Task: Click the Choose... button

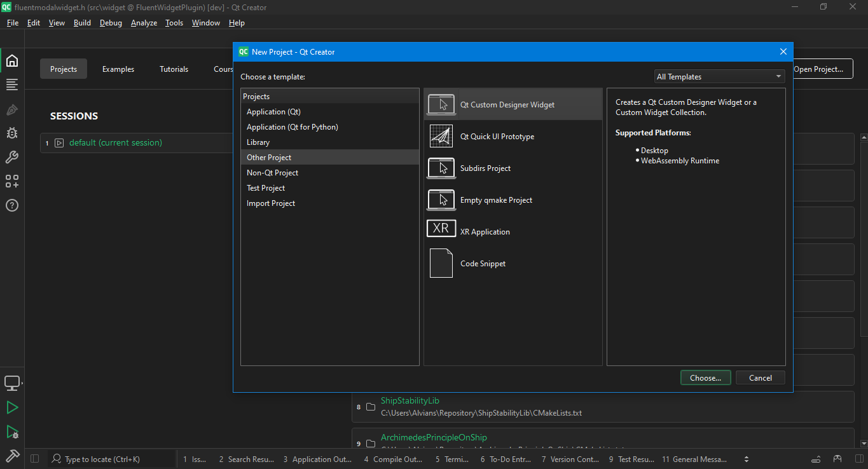Action: pos(705,377)
